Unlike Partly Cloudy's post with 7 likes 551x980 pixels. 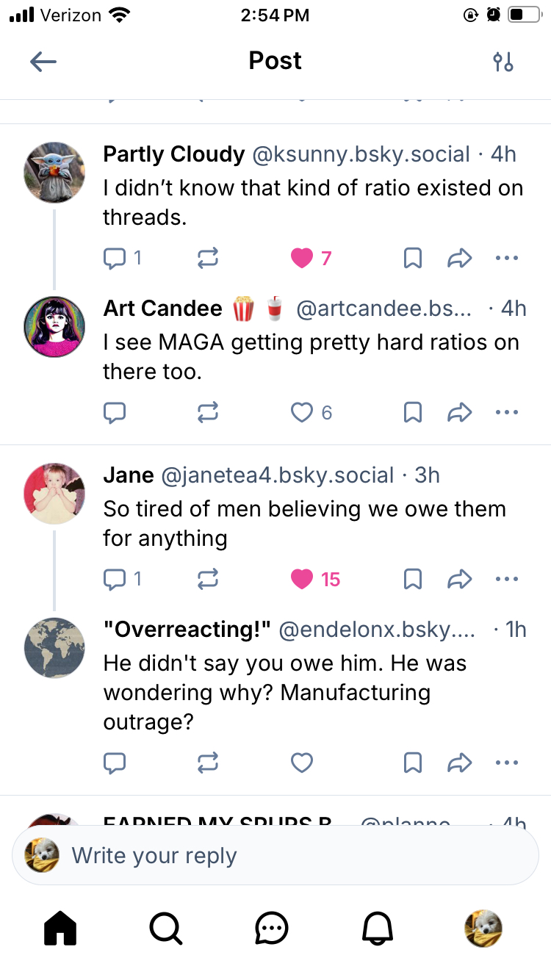click(302, 258)
